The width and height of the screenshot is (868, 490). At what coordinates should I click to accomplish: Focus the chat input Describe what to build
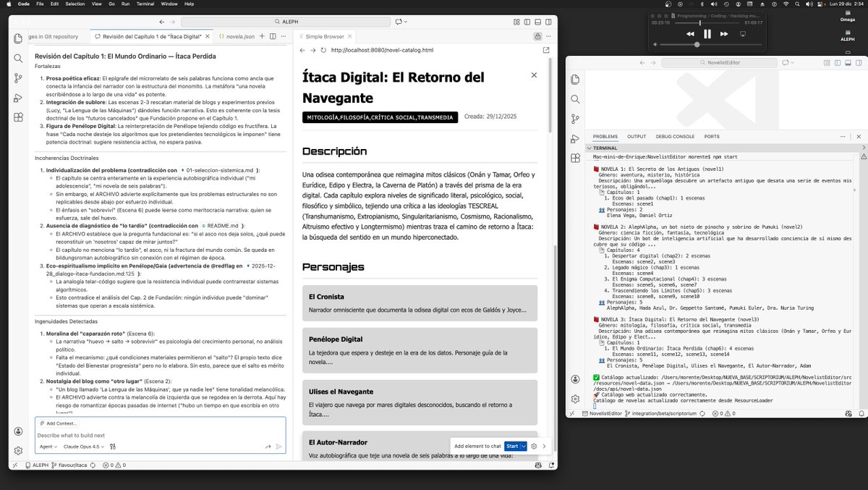(159, 435)
